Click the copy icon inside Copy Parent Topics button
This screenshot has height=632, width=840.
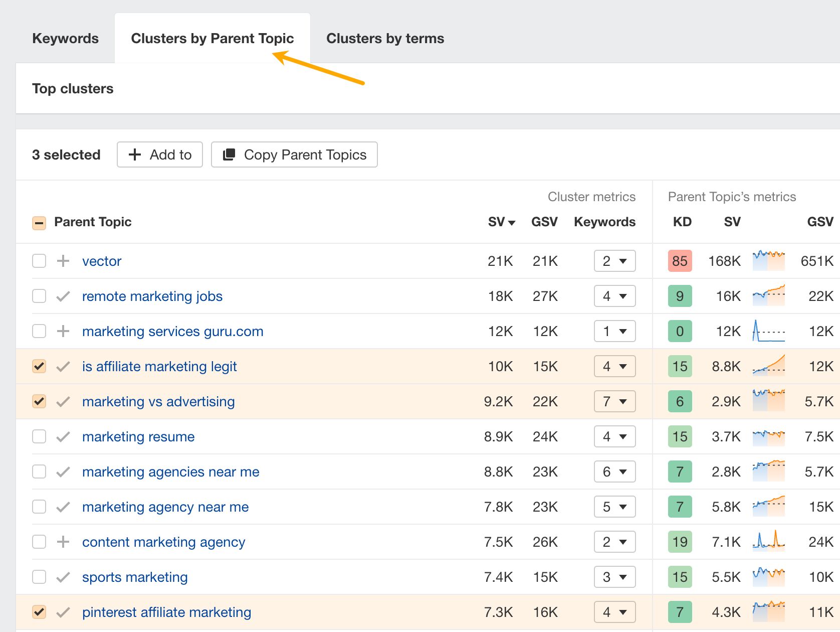[229, 154]
